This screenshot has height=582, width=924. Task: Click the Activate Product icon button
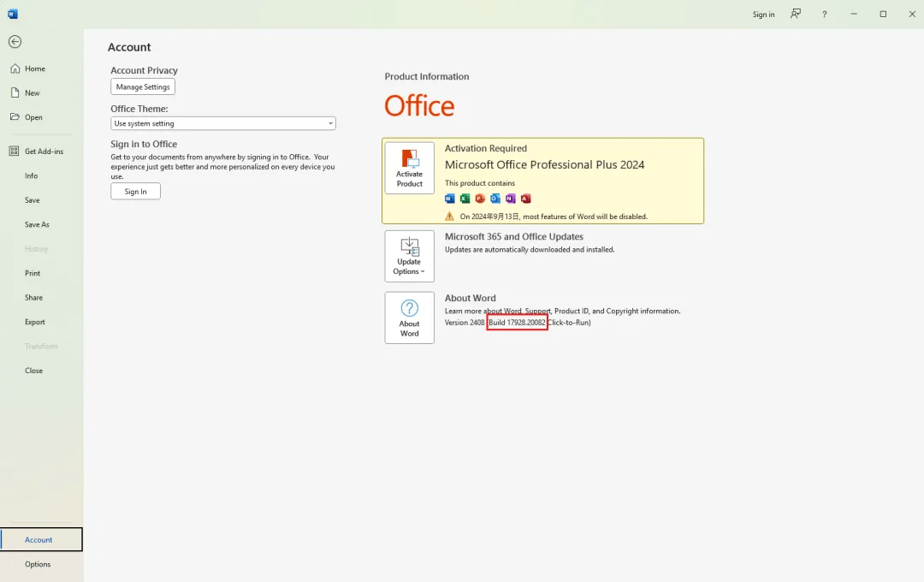coord(409,168)
